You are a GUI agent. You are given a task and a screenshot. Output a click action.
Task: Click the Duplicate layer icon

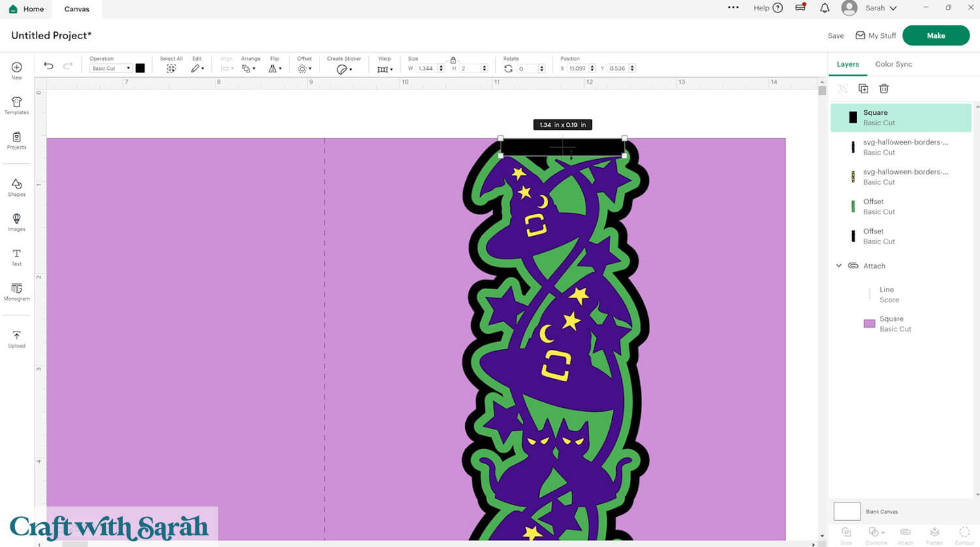[863, 89]
